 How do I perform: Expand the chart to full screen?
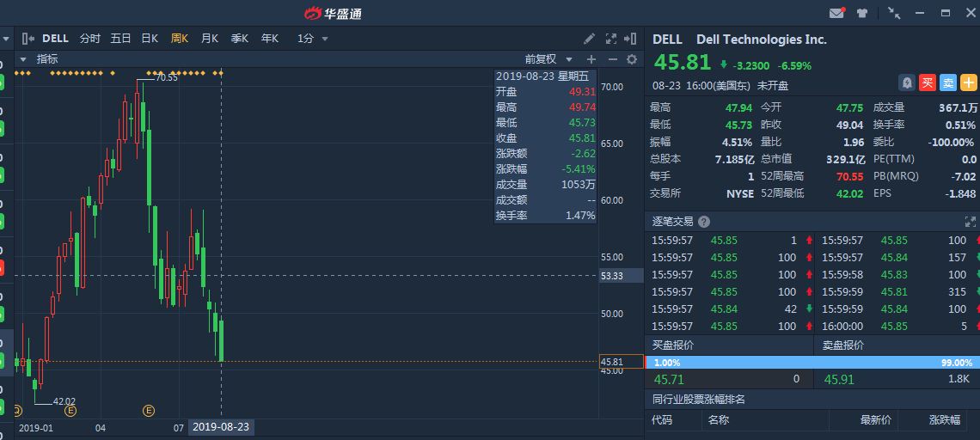click(611, 39)
